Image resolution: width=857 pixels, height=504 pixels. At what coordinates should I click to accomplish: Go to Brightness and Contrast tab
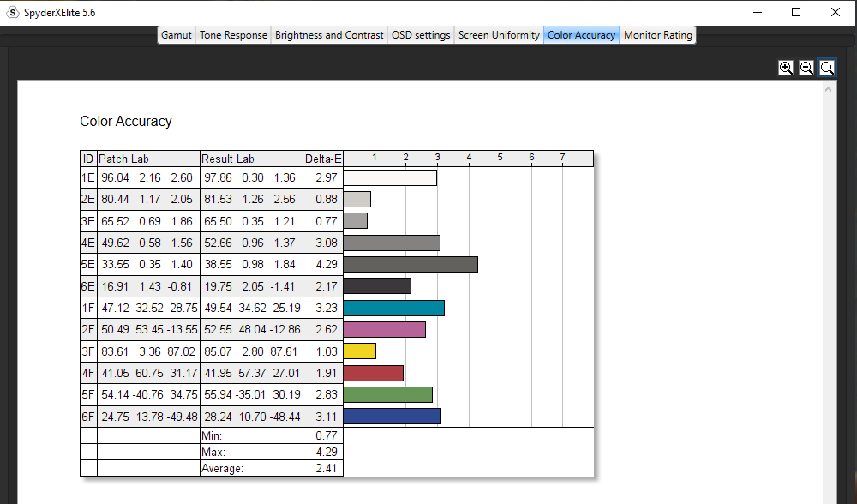point(329,35)
